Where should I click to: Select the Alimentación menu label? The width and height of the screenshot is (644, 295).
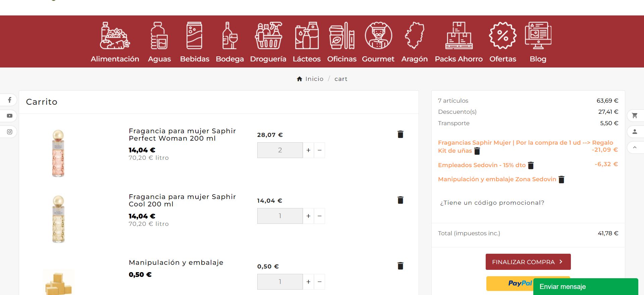(x=115, y=59)
